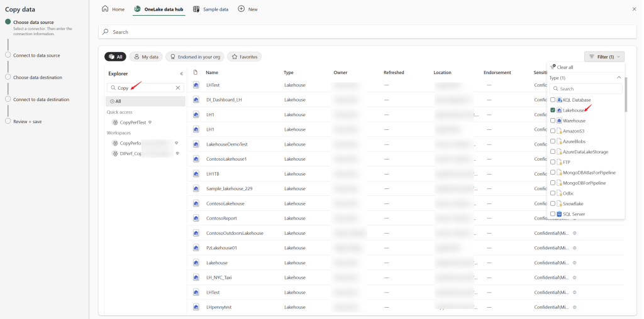Select the Favorites filter pill
644x319 pixels.
(245, 57)
